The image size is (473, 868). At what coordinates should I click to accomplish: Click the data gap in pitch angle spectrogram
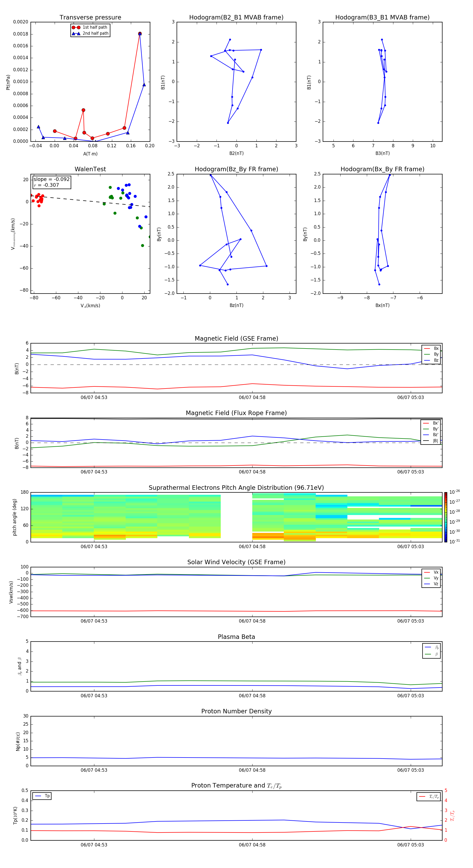click(236, 517)
